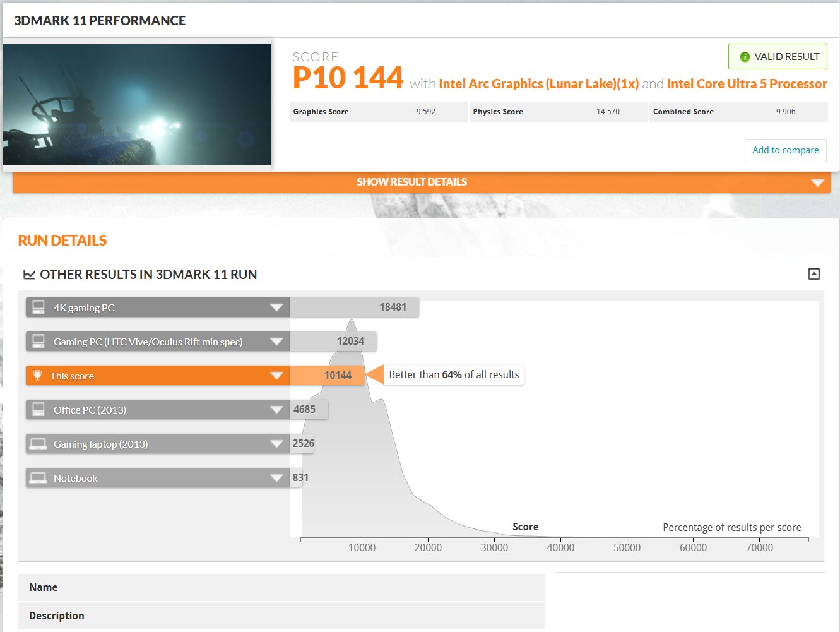This screenshot has height=632, width=840.
Task: Click the chart icon before Other Results heading
Action: [x=29, y=275]
